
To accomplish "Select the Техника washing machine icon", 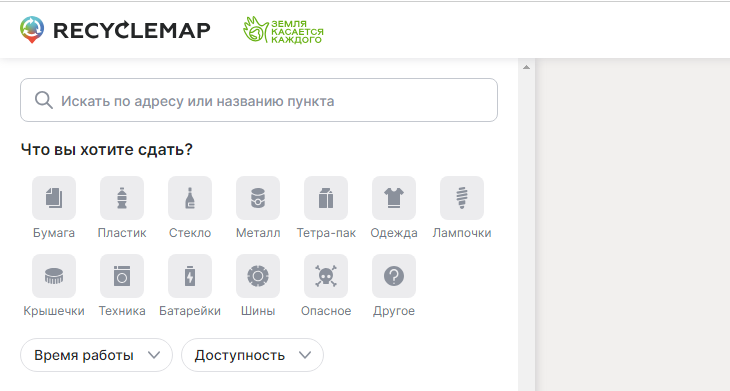I will click(x=122, y=276).
